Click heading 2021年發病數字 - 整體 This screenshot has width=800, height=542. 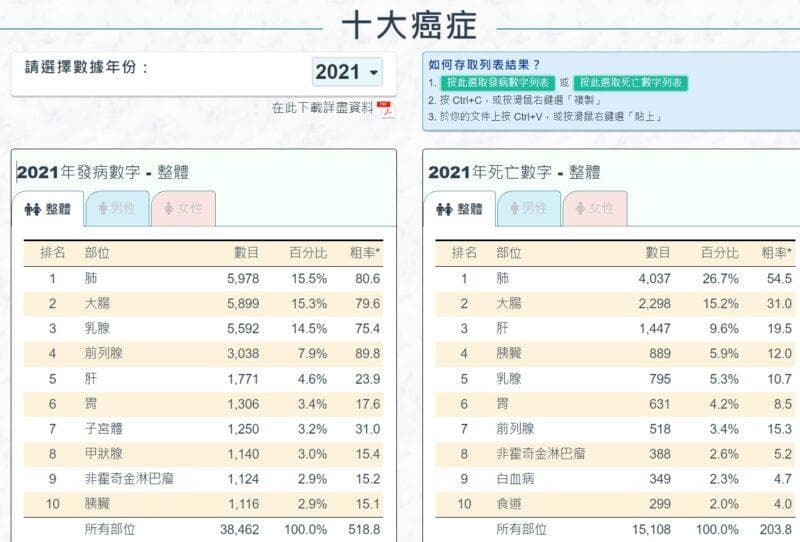tap(103, 172)
